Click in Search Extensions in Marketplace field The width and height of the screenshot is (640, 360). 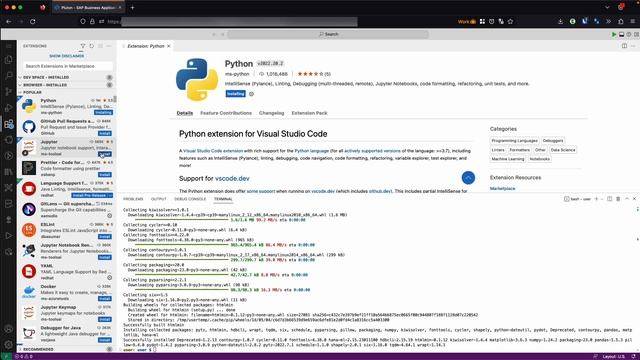[68, 66]
